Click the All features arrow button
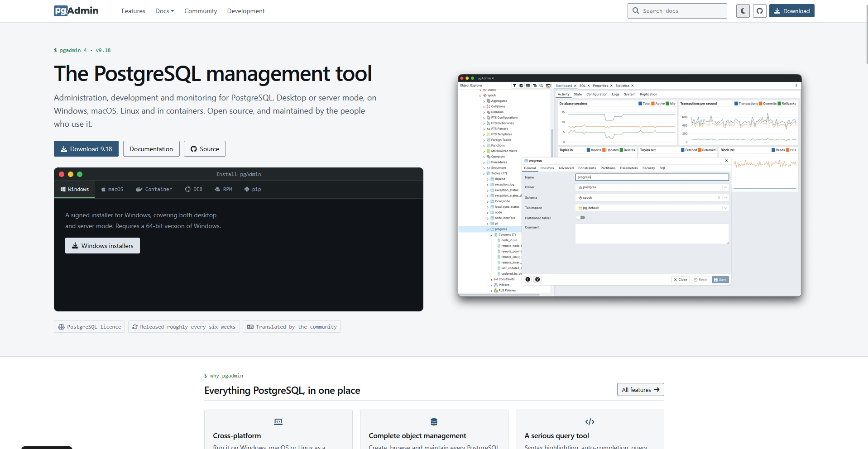Image resolution: width=868 pixels, height=449 pixels. (640, 390)
